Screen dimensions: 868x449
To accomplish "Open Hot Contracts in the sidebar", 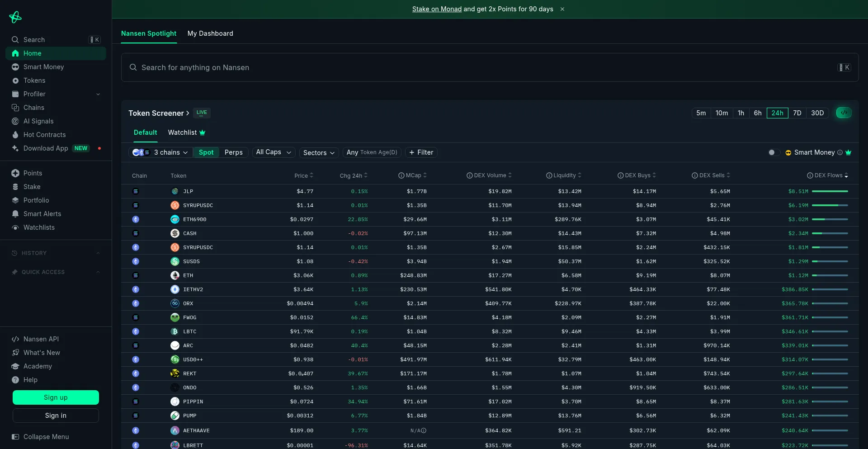I will [44, 135].
